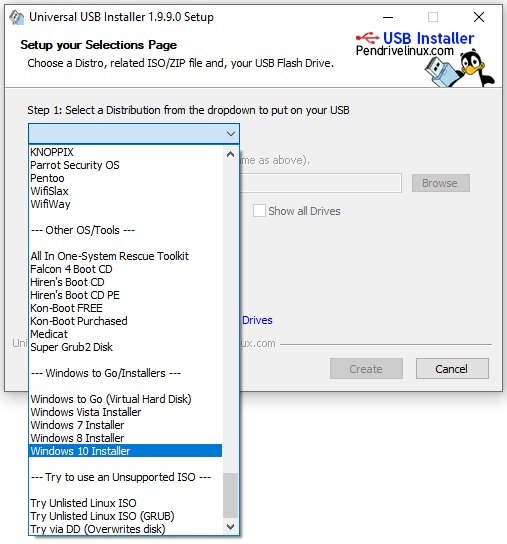Screen dimensions: 507x544
Task: Cancel the USB installer setup
Action: click(452, 369)
